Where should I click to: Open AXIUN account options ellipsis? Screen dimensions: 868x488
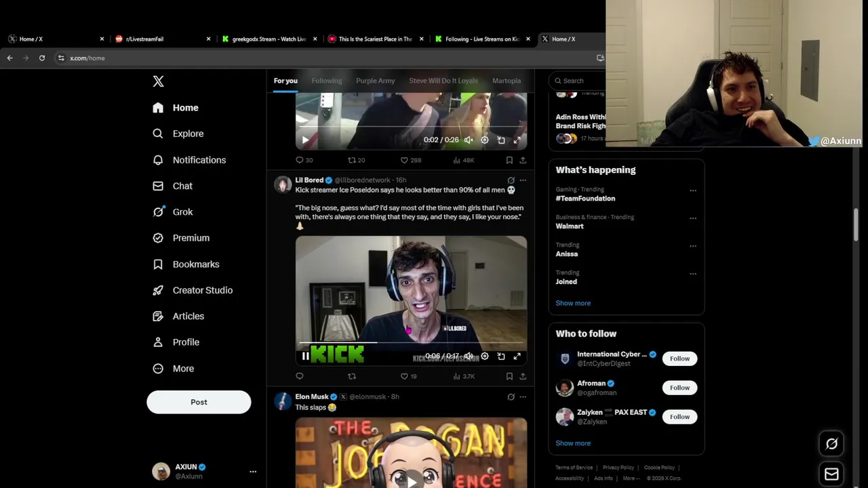click(x=253, y=472)
